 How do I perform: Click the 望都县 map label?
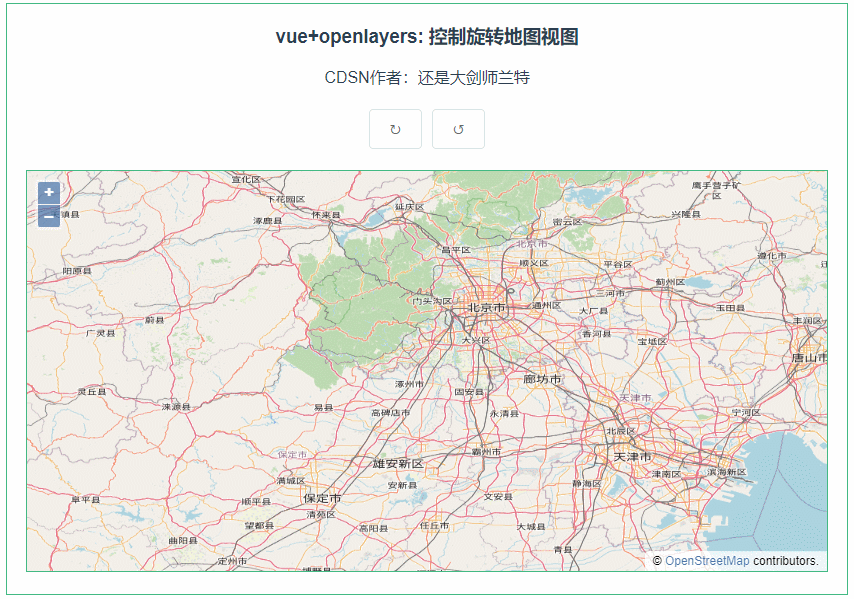259,525
